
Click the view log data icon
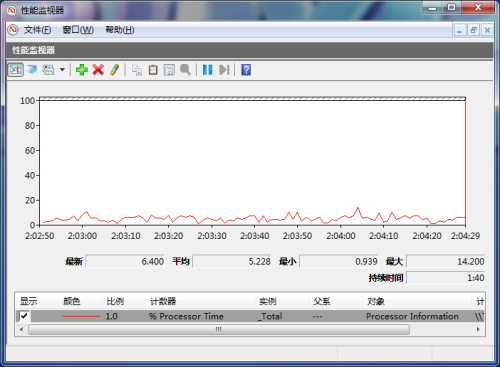click(32, 70)
